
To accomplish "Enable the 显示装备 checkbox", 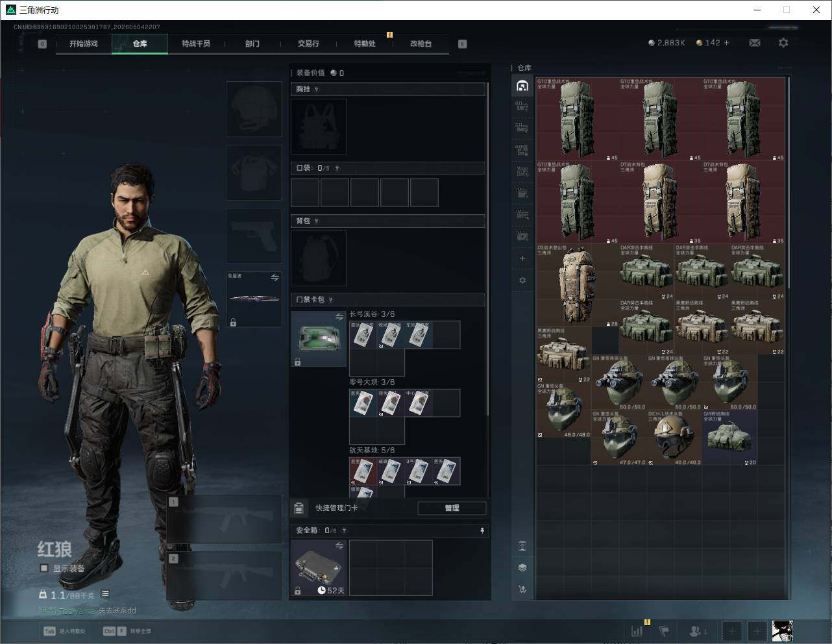I will tap(44, 568).
